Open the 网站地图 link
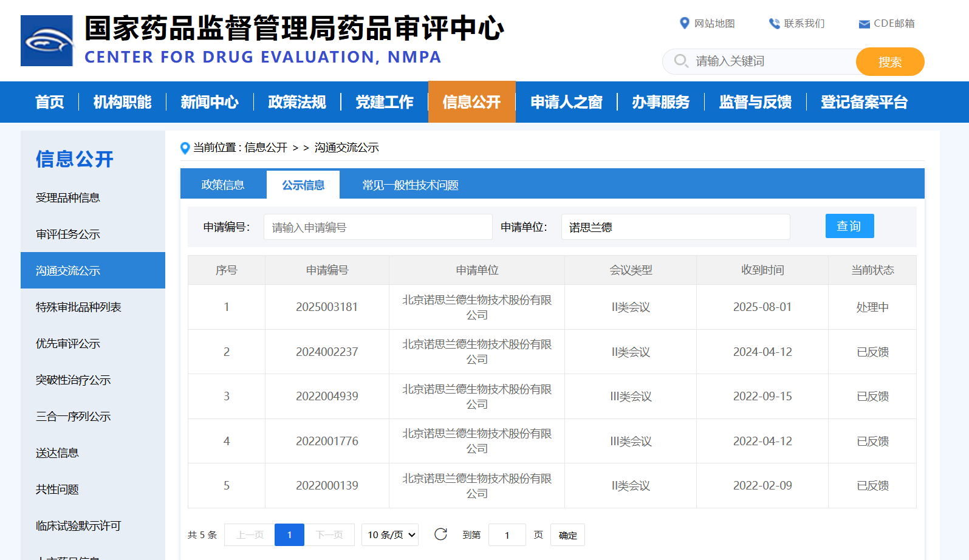 click(x=714, y=23)
